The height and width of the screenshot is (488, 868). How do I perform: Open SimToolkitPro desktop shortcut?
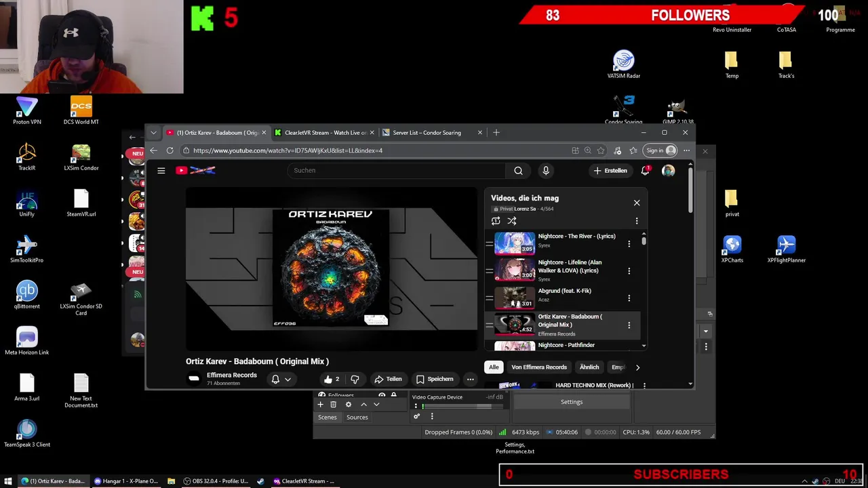[27, 249]
